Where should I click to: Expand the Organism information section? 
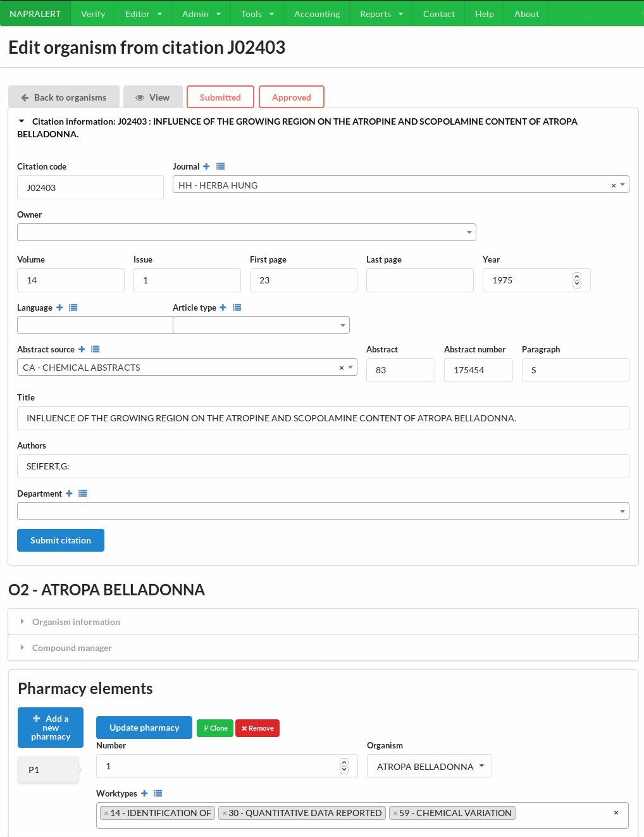[x=76, y=621]
